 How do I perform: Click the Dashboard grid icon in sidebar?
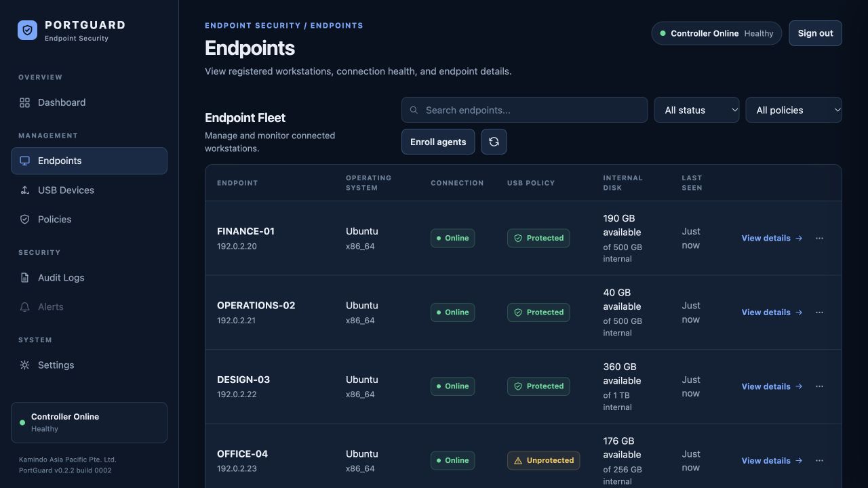click(x=24, y=102)
